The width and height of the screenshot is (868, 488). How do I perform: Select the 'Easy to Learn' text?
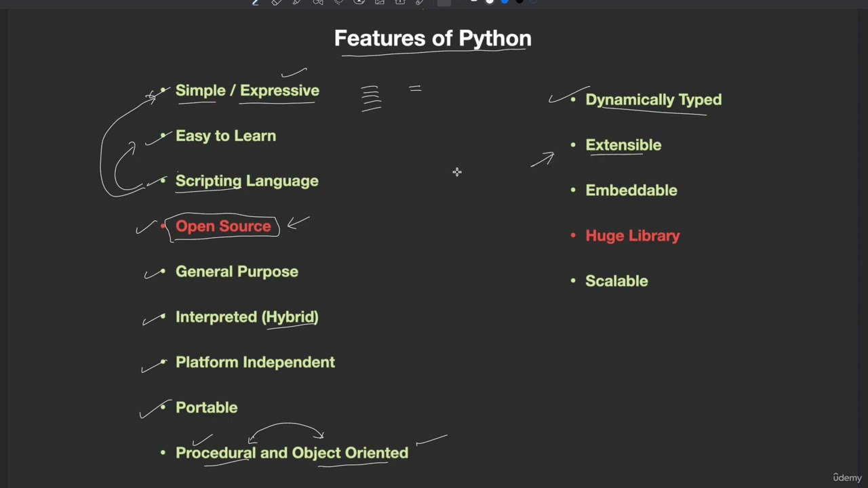(x=226, y=136)
